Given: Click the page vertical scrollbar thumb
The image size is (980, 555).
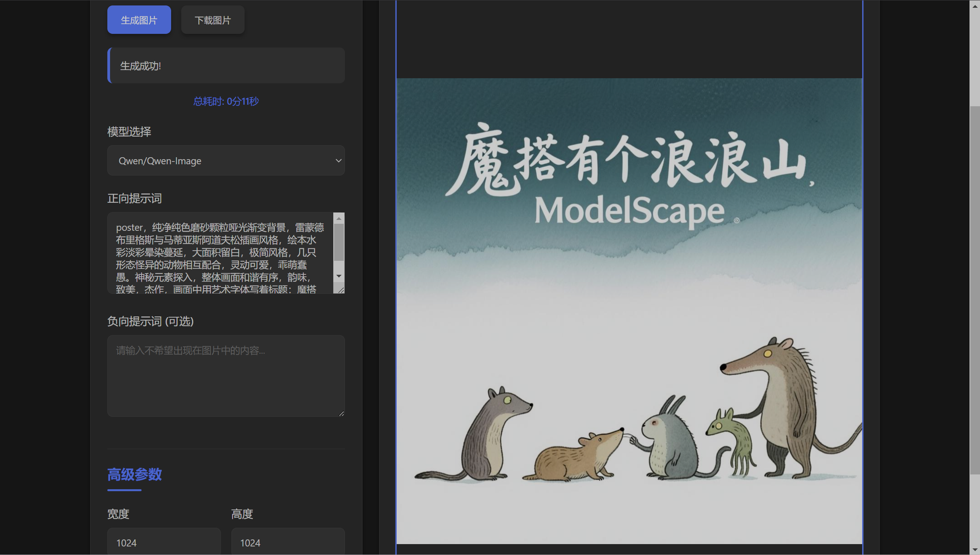Looking at the screenshot, I should point(975,290).
